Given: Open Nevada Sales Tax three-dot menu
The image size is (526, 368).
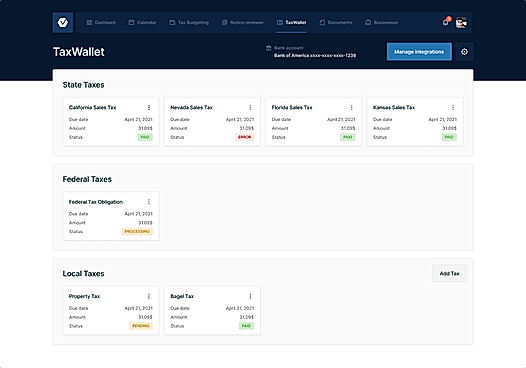Looking at the screenshot, I should (x=250, y=107).
